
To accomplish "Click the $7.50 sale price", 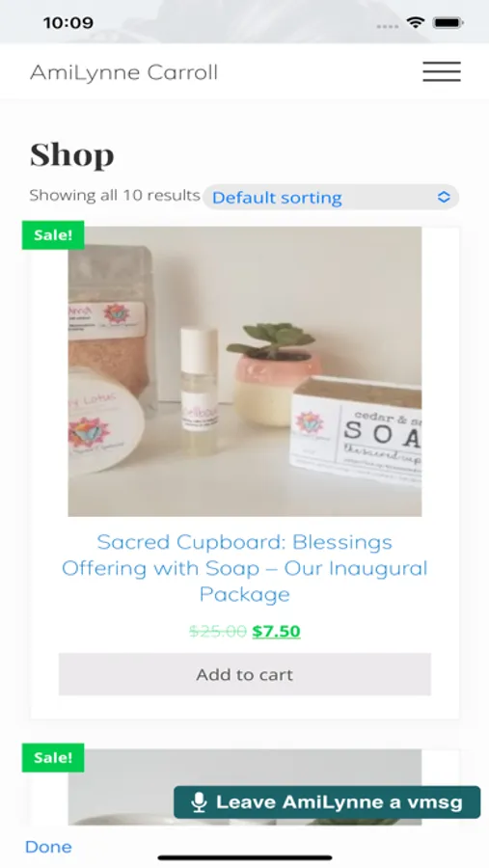I will [277, 631].
